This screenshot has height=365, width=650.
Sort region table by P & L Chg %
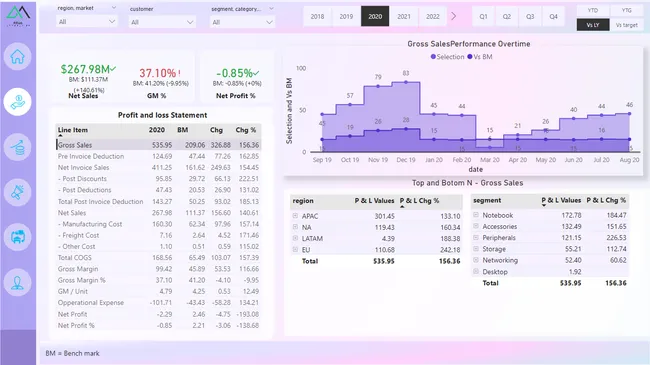[x=419, y=201]
